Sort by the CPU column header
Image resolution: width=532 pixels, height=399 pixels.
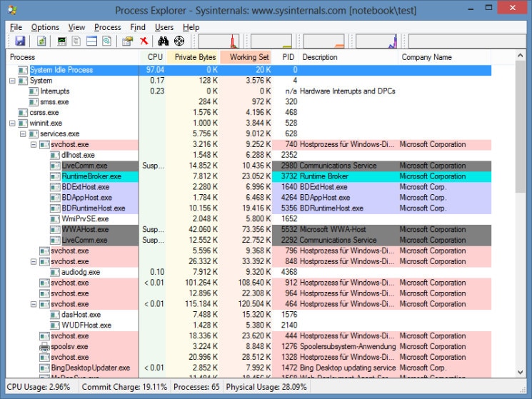pyautogui.click(x=153, y=57)
